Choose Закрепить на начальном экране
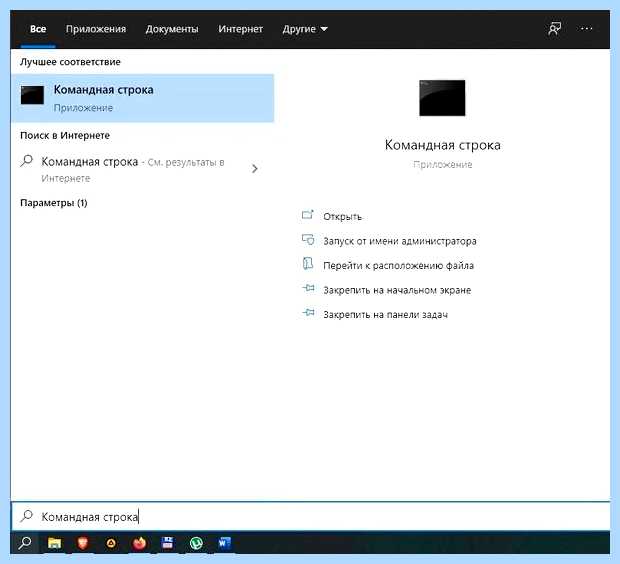 [x=397, y=290]
